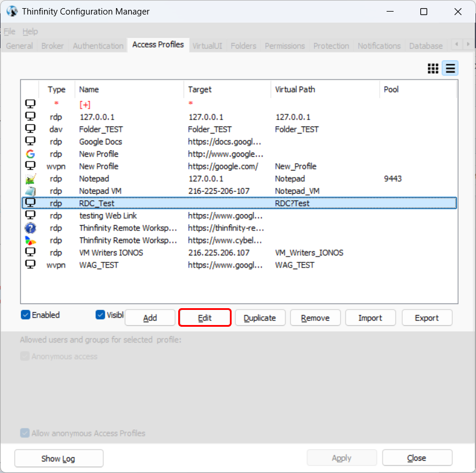Click the monitor icon of testing Web Link
The width and height of the screenshot is (476, 473).
30,215
